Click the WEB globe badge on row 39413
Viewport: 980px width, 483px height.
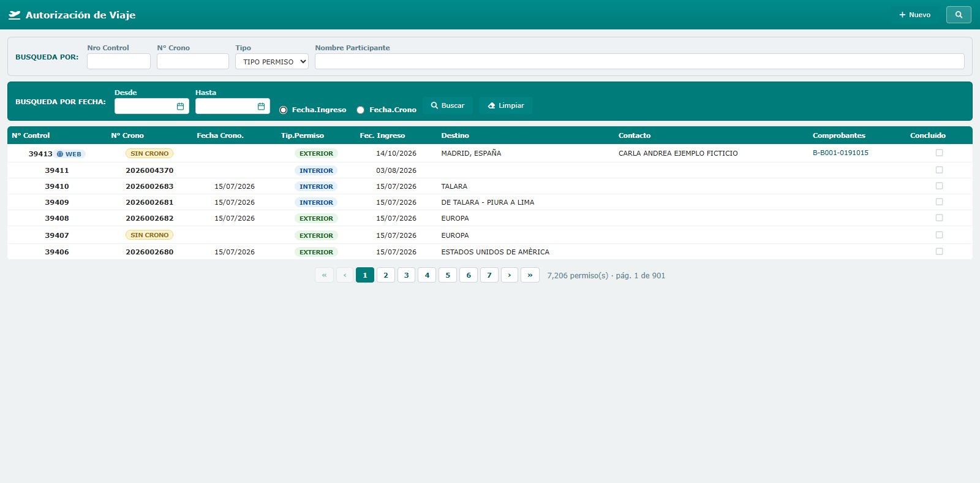(x=69, y=154)
